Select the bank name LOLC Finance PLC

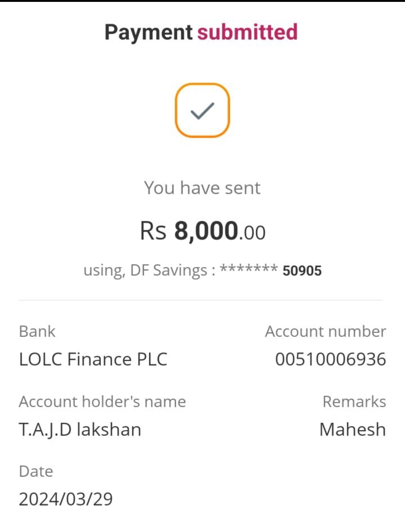pyautogui.click(x=93, y=359)
